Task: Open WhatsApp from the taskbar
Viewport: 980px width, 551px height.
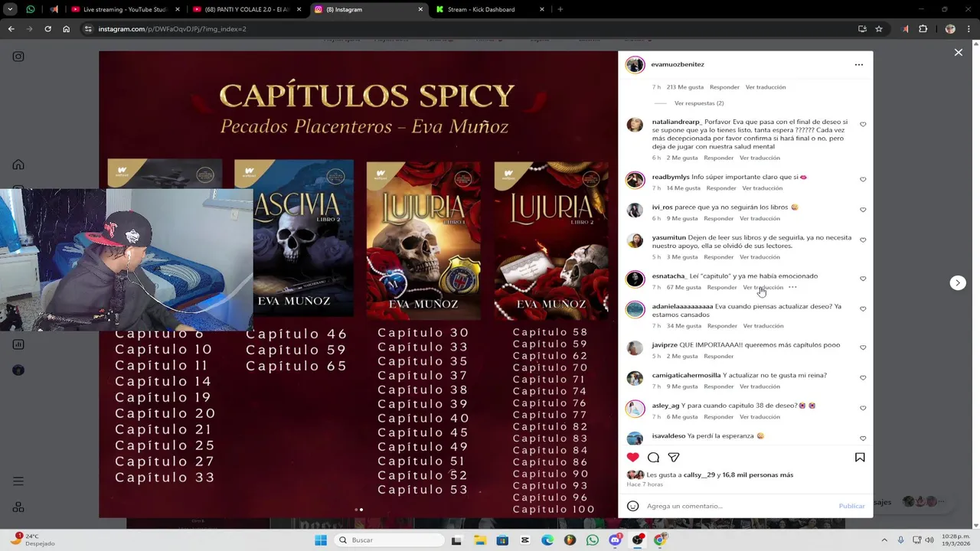Action: (593, 540)
